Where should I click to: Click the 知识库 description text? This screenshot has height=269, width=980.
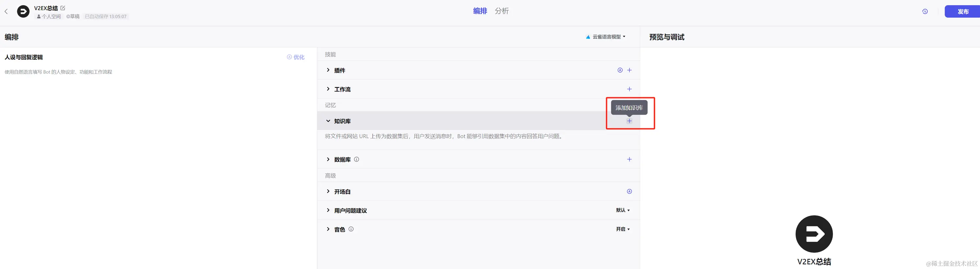tap(444, 136)
